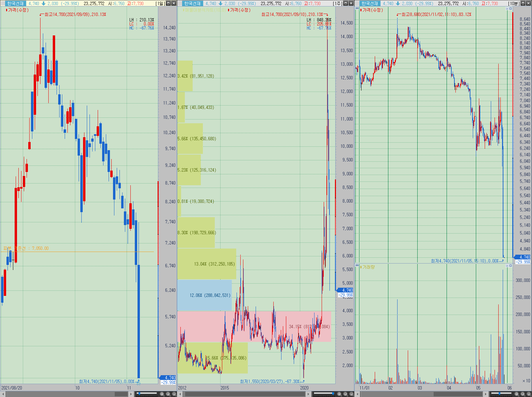532x397 pixels.
Task: Maximize the [10분] chart window
Action: click(x=523, y=3)
